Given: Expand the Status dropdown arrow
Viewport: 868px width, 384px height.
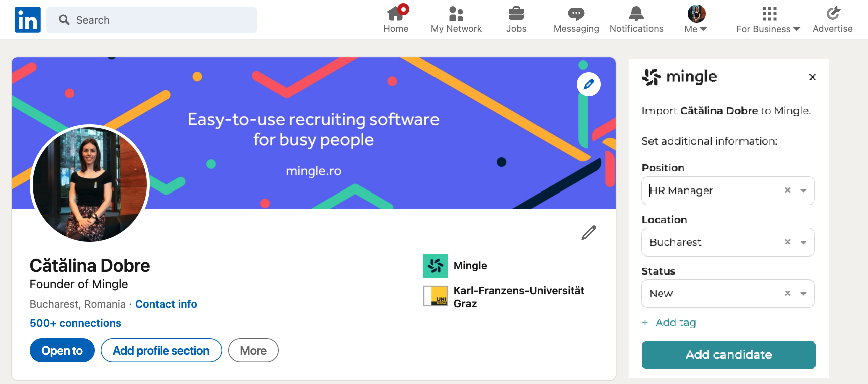Looking at the screenshot, I should pos(803,294).
